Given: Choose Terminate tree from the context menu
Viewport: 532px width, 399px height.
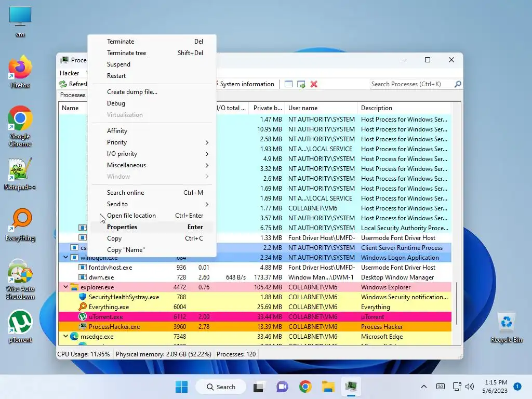Looking at the screenshot, I should pos(152,53).
